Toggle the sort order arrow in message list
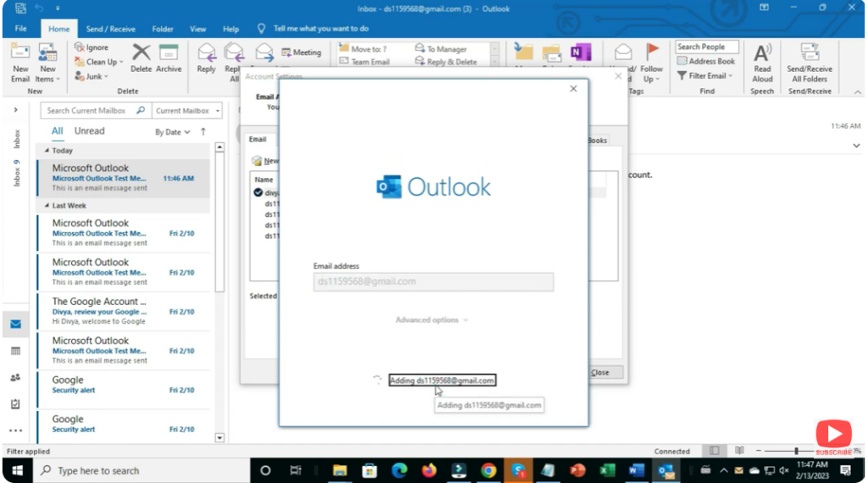 (203, 131)
